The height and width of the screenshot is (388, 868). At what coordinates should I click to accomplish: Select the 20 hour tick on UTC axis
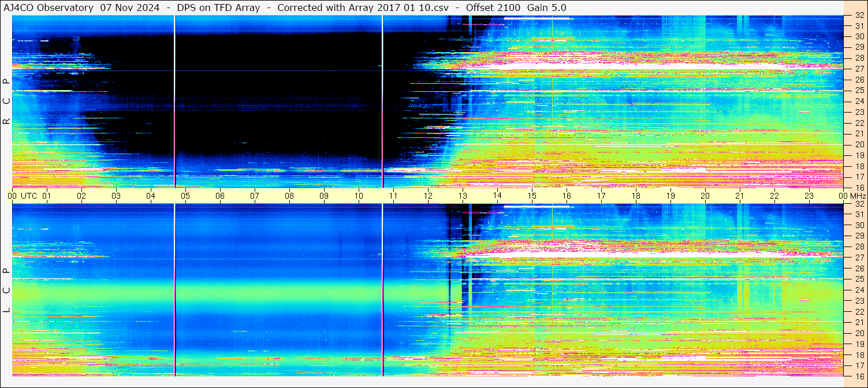pos(705,196)
